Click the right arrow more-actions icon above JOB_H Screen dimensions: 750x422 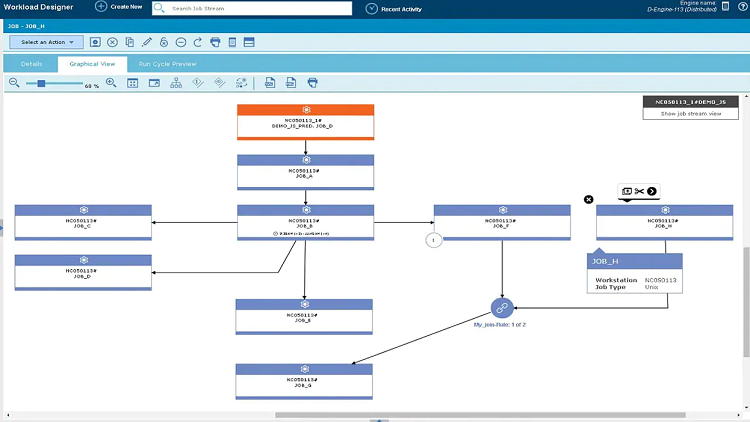[652, 191]
